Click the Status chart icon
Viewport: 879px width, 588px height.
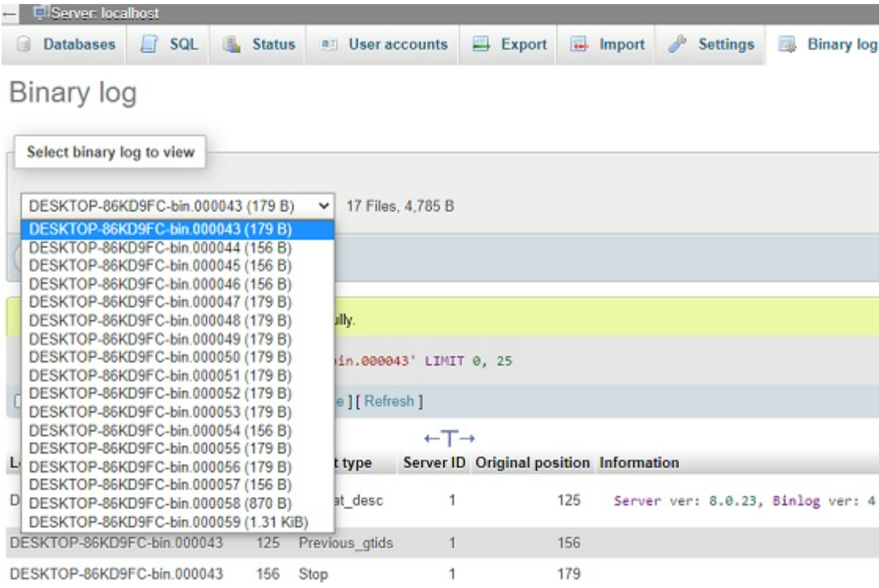pyautogui.click(x=231, y=45)
